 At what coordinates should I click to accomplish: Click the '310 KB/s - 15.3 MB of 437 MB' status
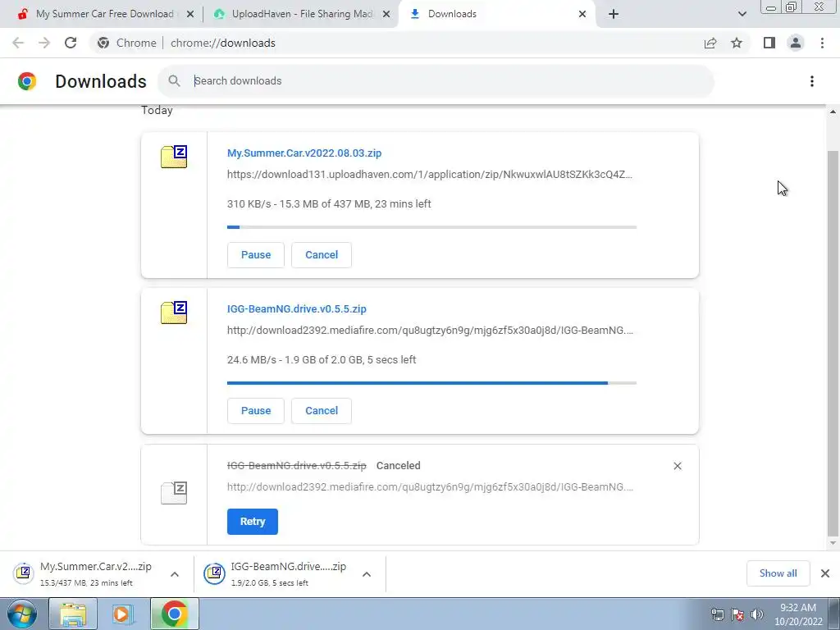click(x=329, y=204)
